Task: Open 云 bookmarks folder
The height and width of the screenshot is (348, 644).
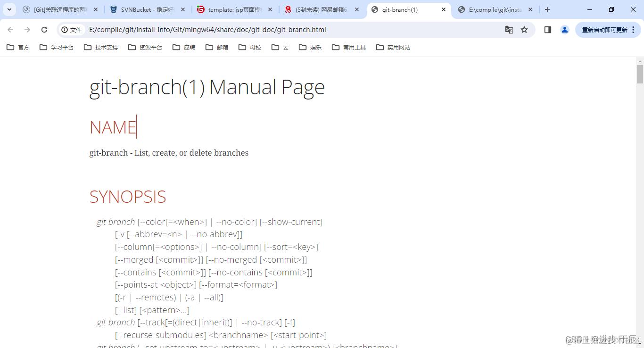Action: [280, 47]
